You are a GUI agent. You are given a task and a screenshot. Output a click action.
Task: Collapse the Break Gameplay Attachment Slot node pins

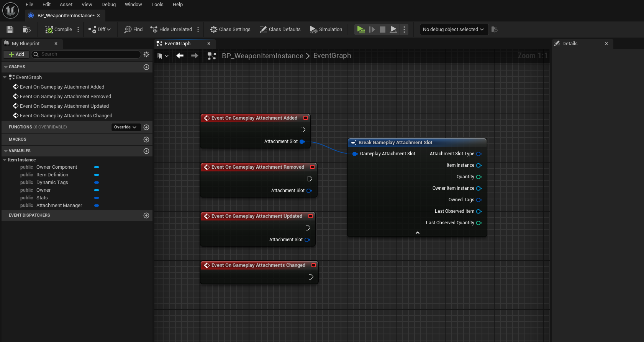418,233
